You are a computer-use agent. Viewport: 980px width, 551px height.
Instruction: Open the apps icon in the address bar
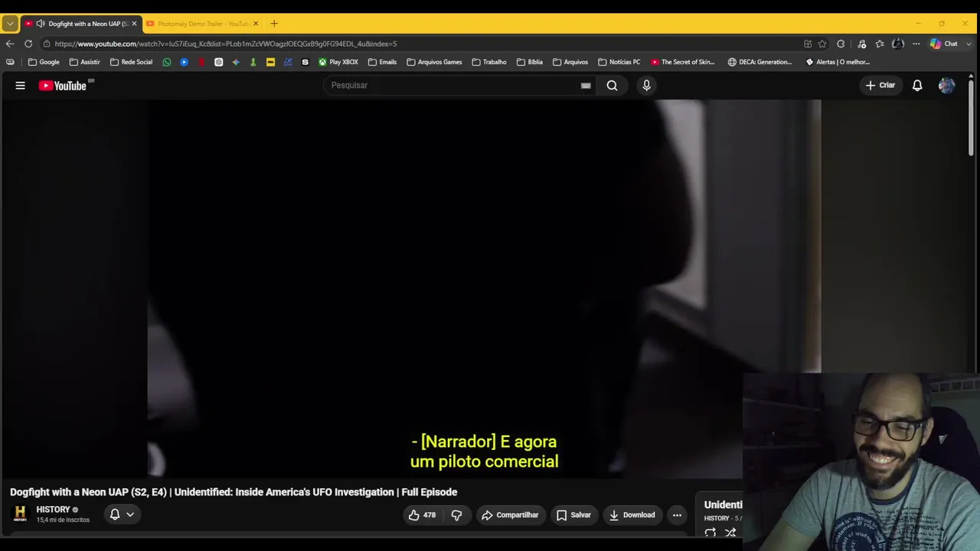808,44
